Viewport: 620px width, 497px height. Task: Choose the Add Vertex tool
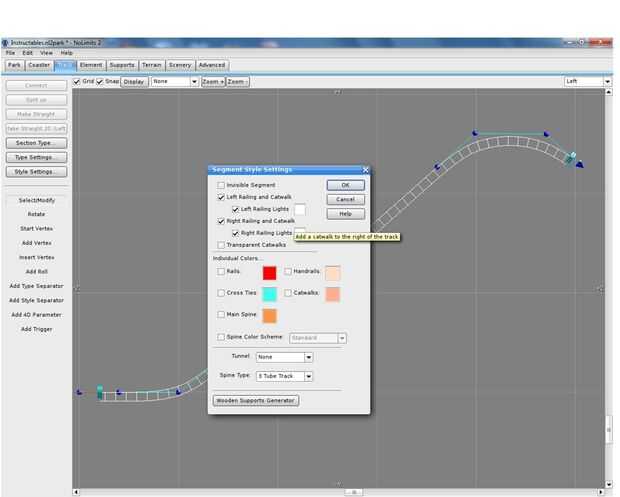click(36, 243)
